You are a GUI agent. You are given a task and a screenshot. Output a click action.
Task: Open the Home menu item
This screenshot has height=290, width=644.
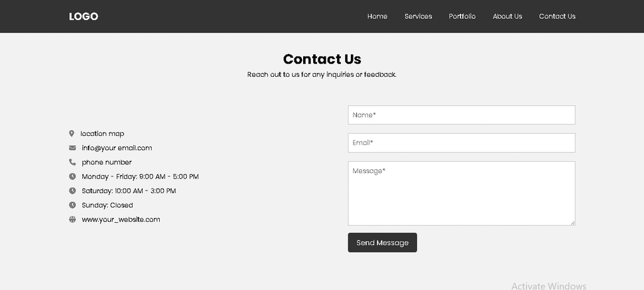(x=377, y=16)
